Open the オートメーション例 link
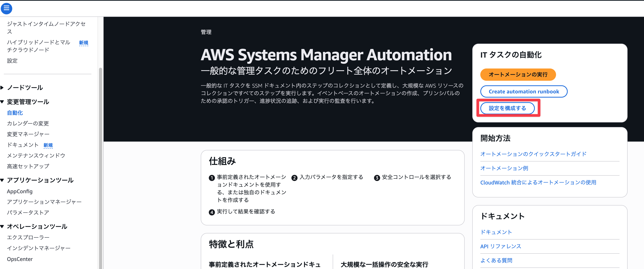 click(x=504, y=168)
